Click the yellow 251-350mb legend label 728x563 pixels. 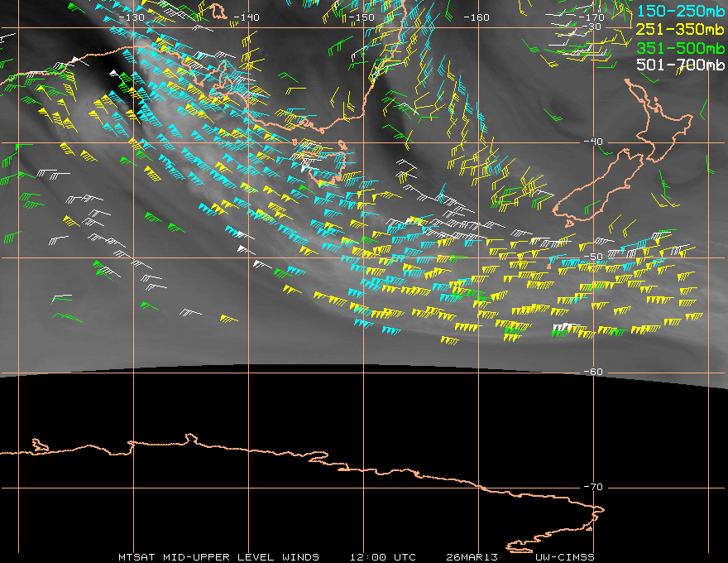click(x=680, y=29)
